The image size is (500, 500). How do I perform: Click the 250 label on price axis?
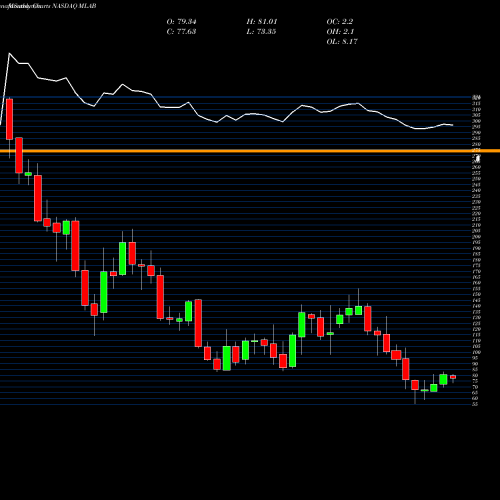point(476,179)
